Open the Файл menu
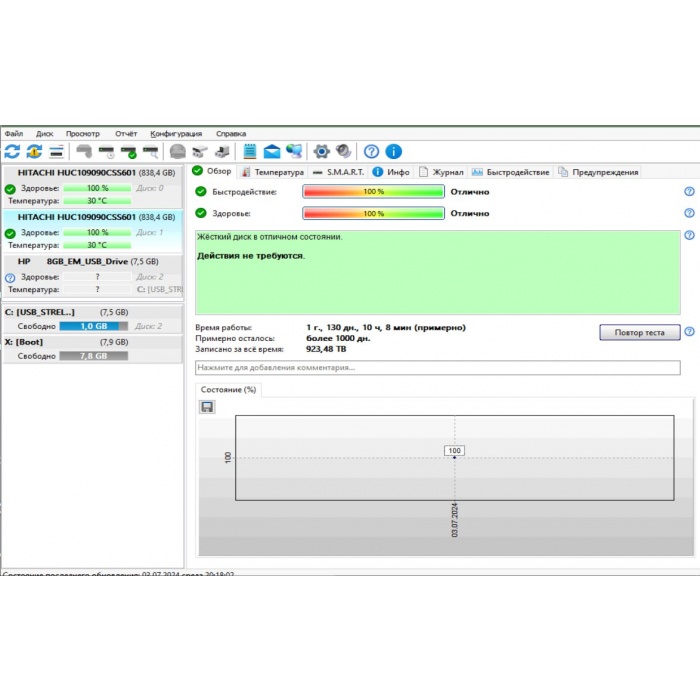Image resolution: width=700 pixels, height=700 pixels. point(14,133)
